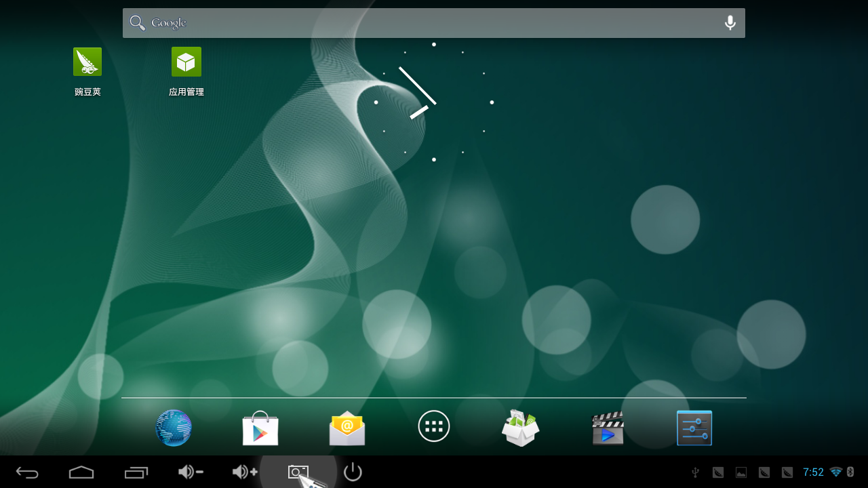This screenshot has width=868, height=488.
Task: Open the globe Browser app in dock
Action: pos(174,428)
